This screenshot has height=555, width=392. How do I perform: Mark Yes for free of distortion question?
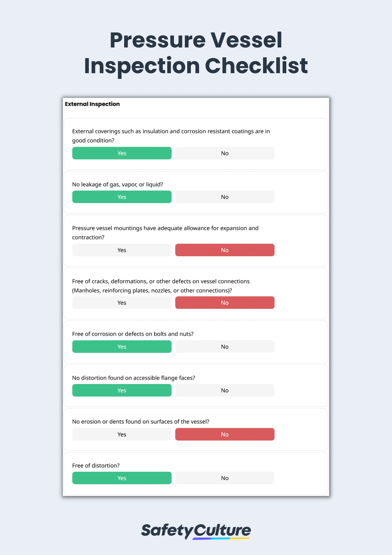click(x=122, y=478)
